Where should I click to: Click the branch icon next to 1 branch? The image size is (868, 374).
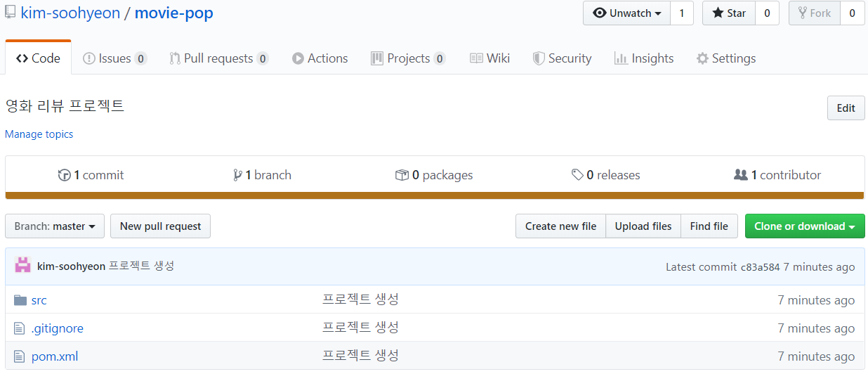click(x=237, y=175)
